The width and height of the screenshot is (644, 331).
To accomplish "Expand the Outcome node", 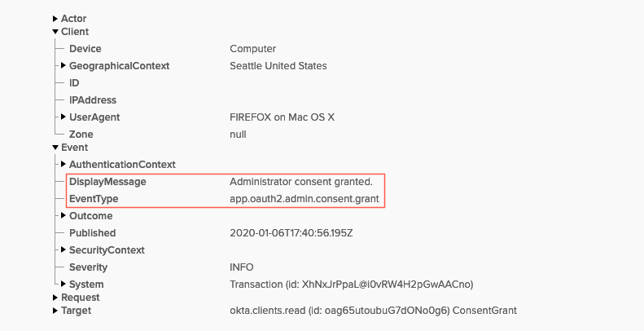I will point(64,215).
